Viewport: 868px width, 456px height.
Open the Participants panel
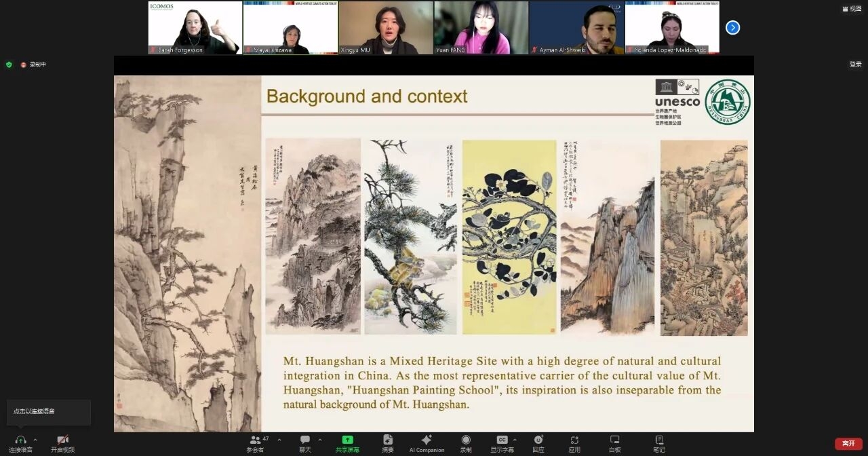click(256, 440)
